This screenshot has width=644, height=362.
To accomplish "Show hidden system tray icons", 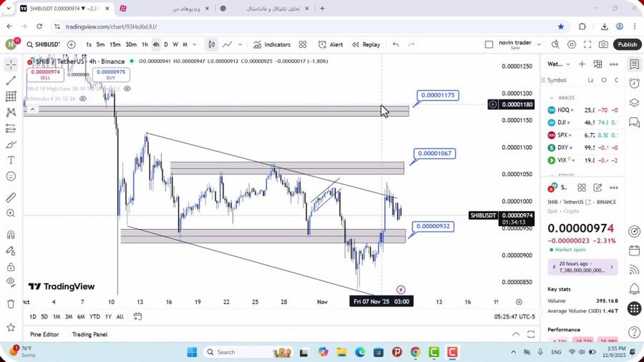I will (513, 352).
